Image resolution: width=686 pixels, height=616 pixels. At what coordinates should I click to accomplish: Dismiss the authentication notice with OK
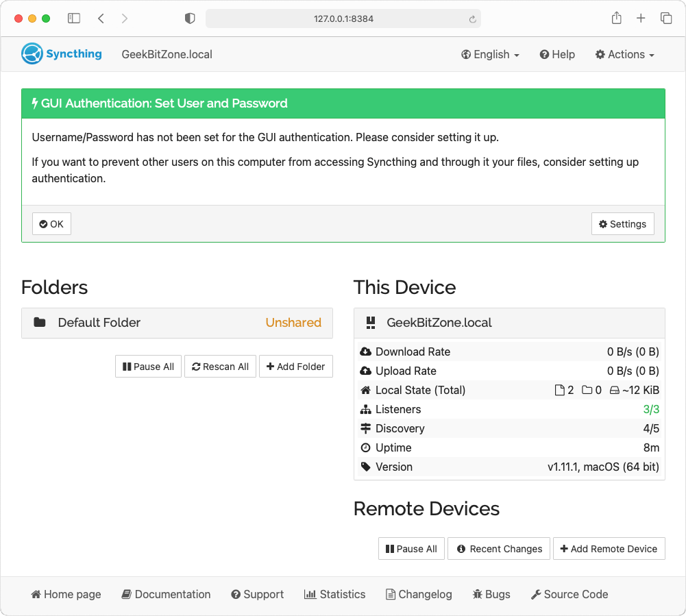click(x=51, y=223)
